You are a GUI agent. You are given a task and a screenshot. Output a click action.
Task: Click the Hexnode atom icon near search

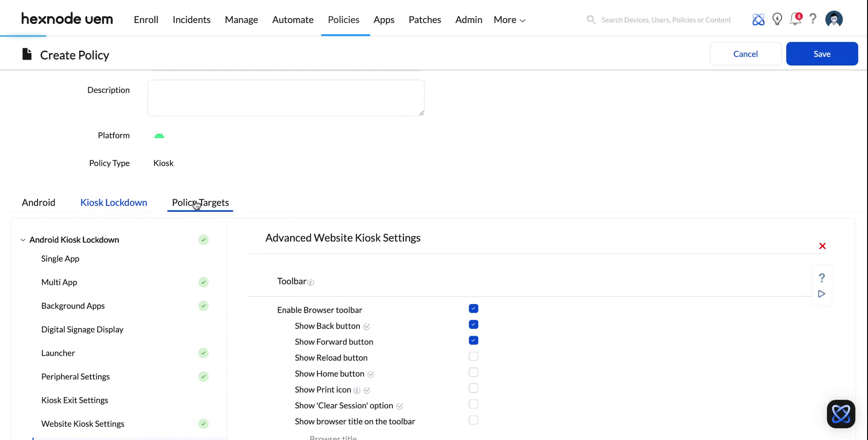pos(759,19)
